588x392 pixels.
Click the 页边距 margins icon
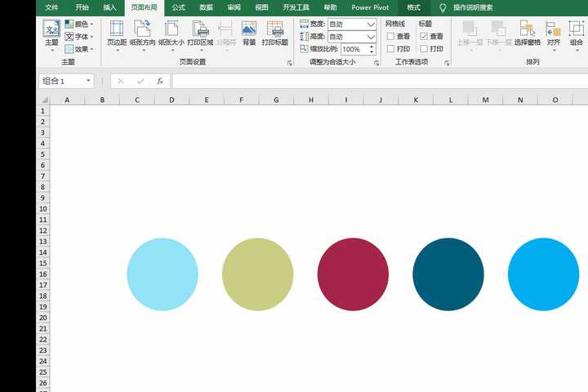click(x=117, y=29)
